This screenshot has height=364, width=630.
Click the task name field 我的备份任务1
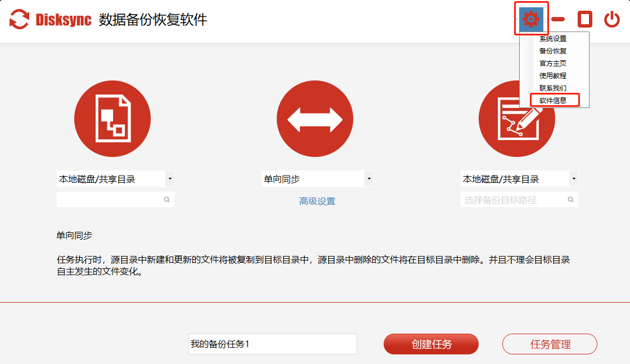click(272, 344)
